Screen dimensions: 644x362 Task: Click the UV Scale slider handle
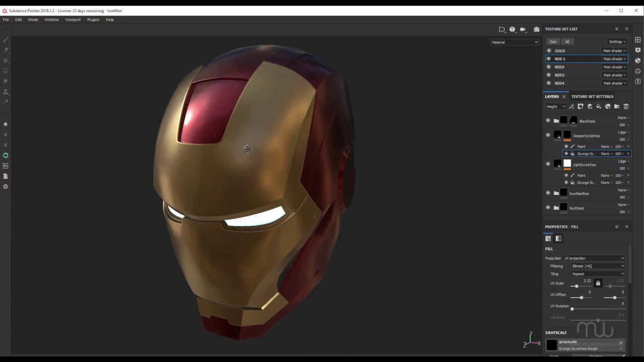click(576, 286)
